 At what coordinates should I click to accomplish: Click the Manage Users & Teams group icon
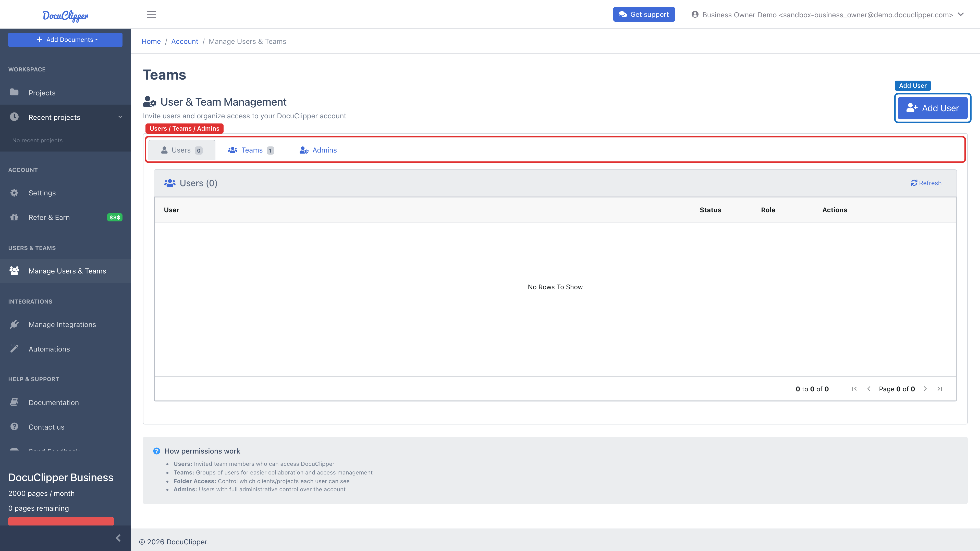click(x=15, y=271)
